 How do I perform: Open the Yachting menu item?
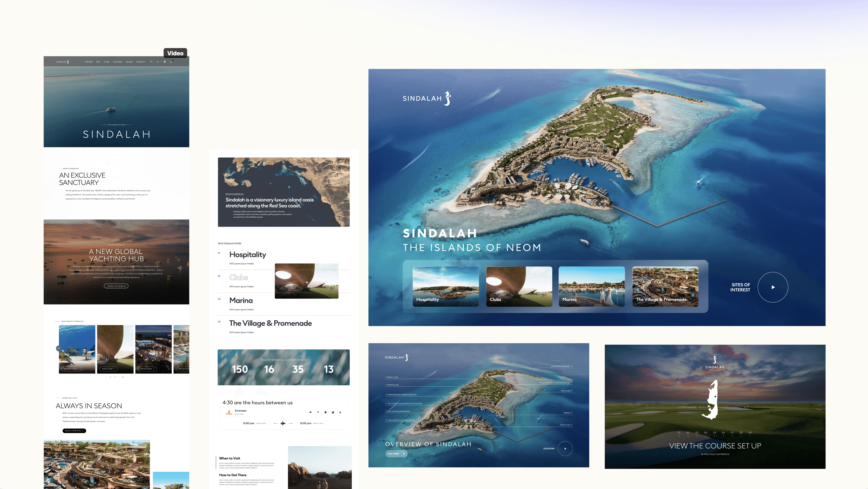[117, 62]
